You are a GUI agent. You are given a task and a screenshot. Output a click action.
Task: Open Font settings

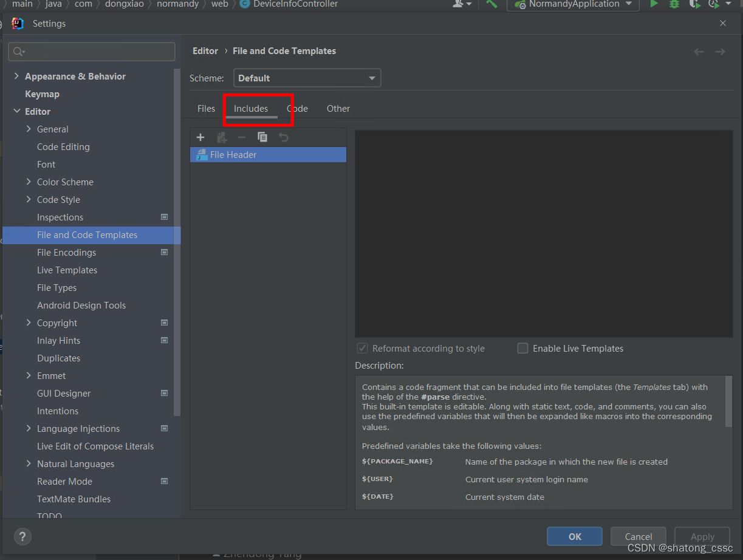[x=46, y=164]
